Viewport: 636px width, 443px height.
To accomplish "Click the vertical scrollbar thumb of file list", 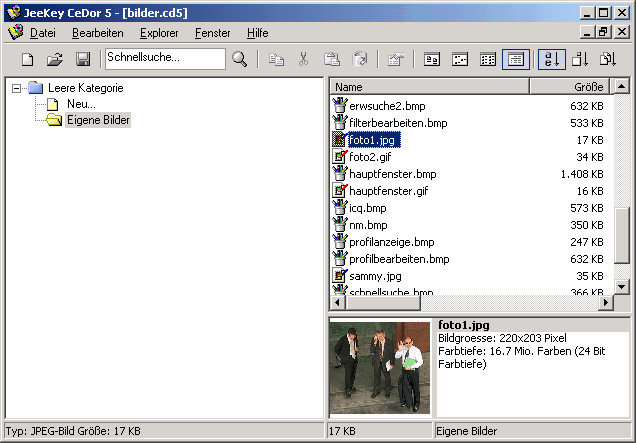I will [x=622, y=236].
